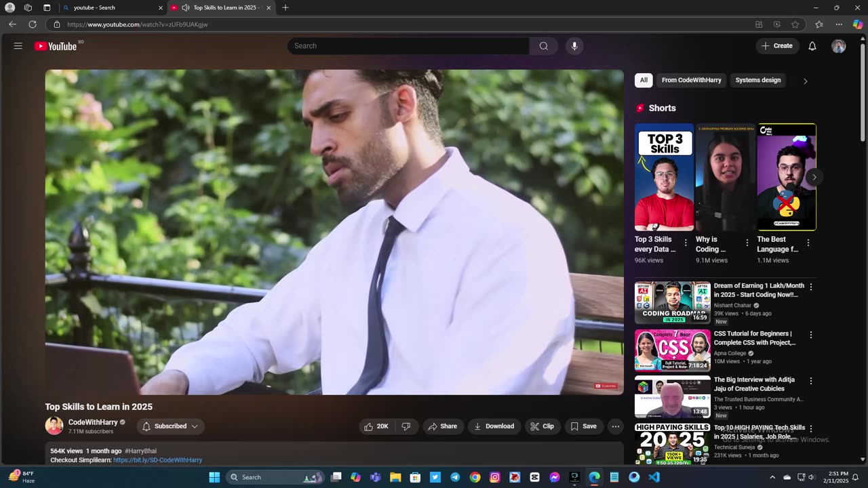Viewport: 868px width, 488px height.
Task: Open the weather widget showing 84°F Haze
Action: click(23, 477)
